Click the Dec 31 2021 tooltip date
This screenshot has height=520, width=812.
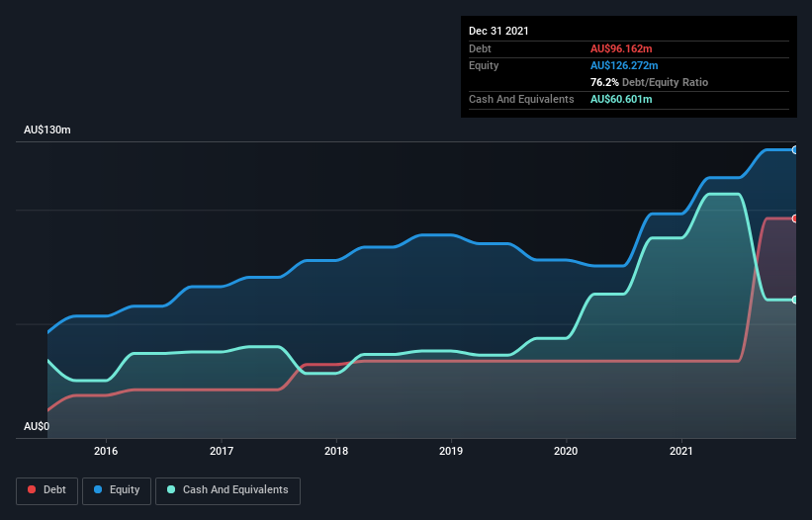click(x=498, y=31)
